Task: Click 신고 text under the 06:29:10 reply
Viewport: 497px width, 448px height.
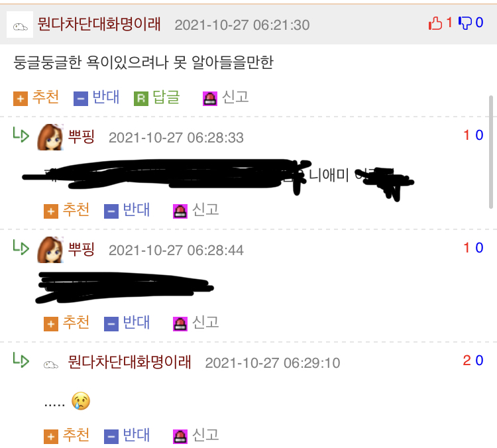Action: tap(205, 435)
